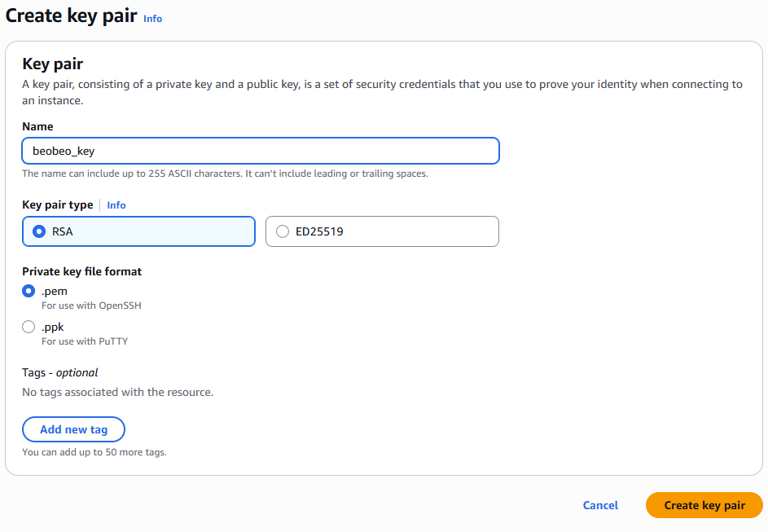Image resolution: width=768 pixels, height=532 pixels.
Task: Click the Key pair section heading
Action: [x=53, y=64]
